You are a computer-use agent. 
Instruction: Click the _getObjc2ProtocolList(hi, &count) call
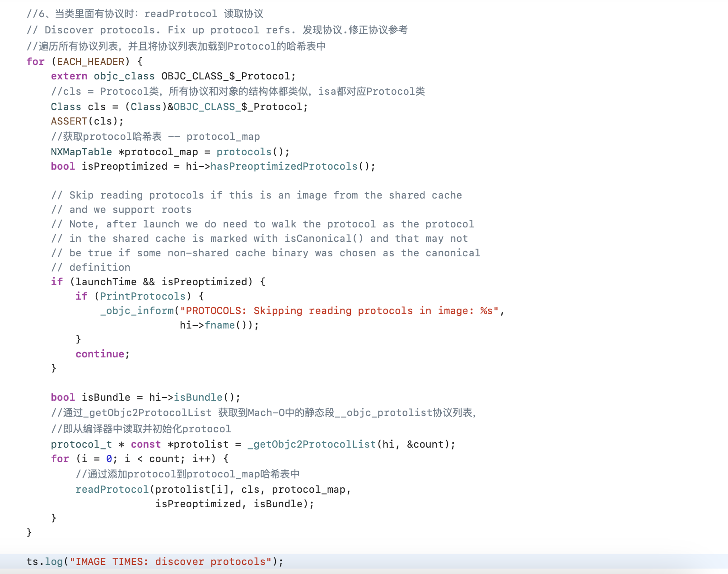point(348,444)
